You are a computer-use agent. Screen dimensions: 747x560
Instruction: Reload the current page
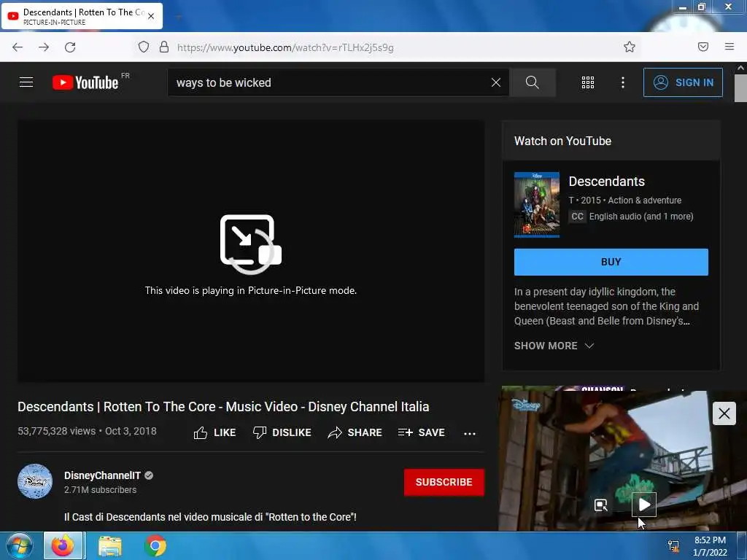click(x=70, y=47)
